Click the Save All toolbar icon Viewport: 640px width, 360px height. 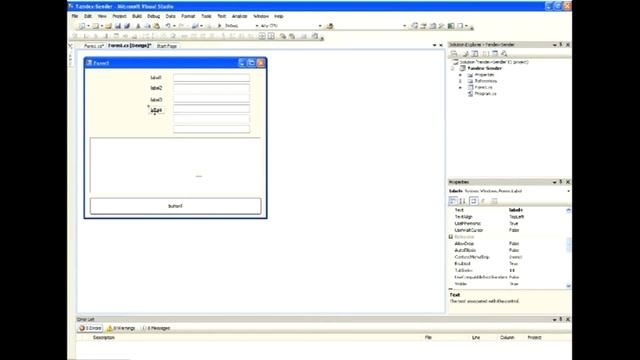tap(127, 26)
